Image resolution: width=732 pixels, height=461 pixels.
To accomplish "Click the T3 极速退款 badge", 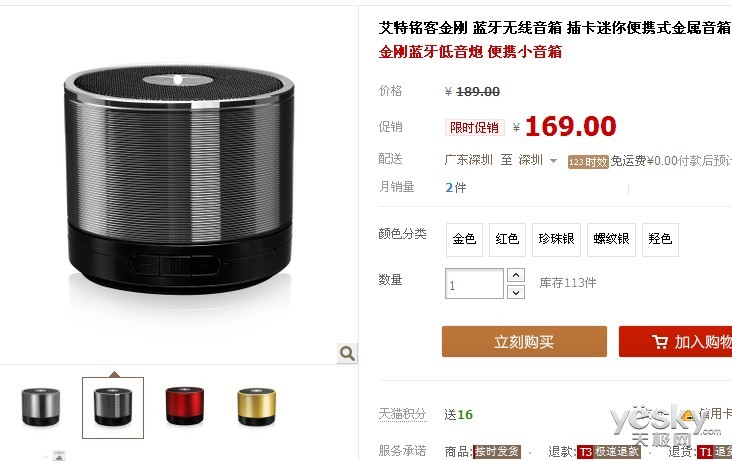I will pyautogui.click(x=608, y=452).
